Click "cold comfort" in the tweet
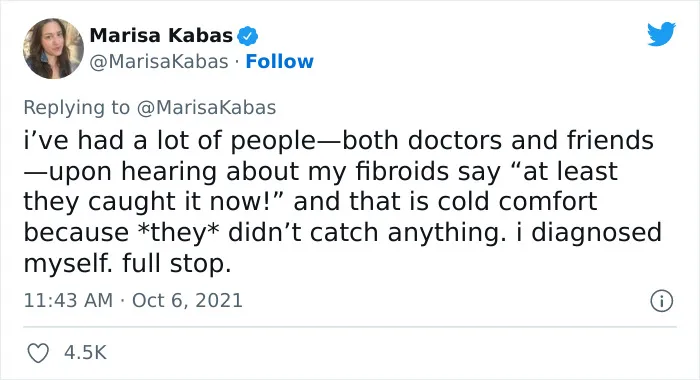The height and width of the screenshot is (380, 700). click(x=517, y=202)
